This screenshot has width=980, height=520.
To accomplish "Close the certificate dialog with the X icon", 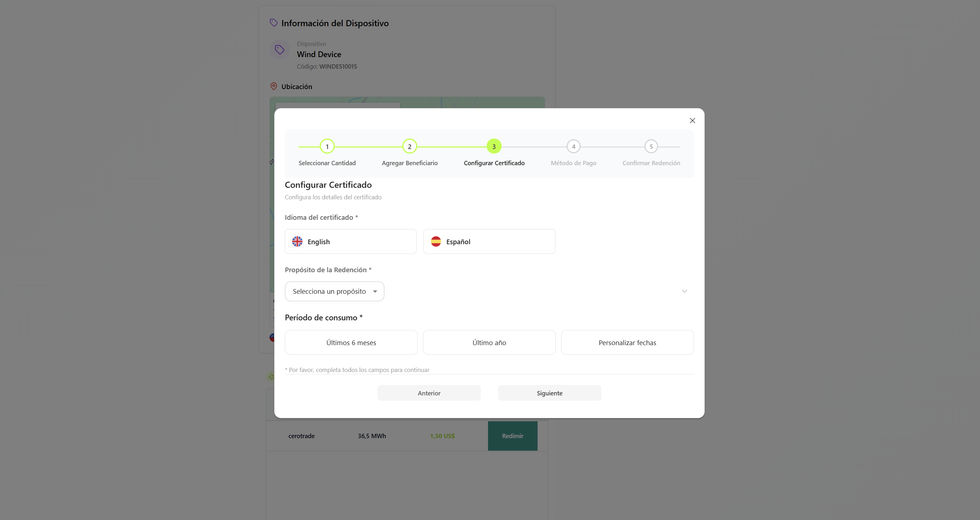I will coord(692,120).
